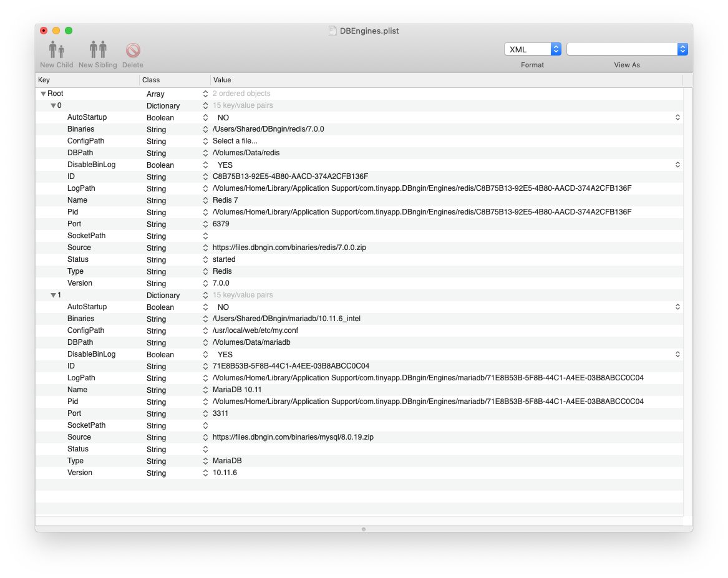Select the mariadb/10.11.6_intel Binaries value
Screen dimensions: 728x578
click(x=286, y=319)
